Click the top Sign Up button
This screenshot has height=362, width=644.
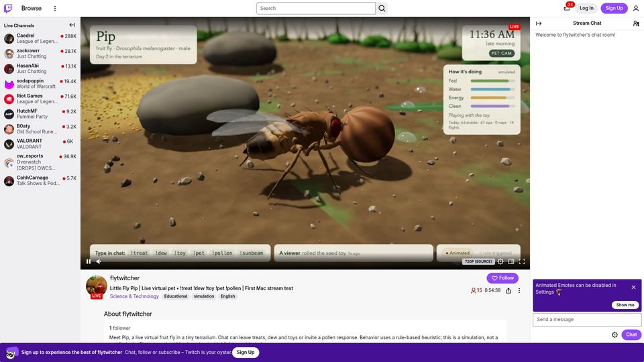tap(614, 8)
